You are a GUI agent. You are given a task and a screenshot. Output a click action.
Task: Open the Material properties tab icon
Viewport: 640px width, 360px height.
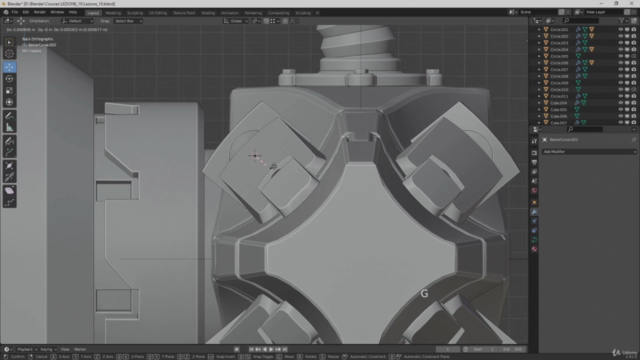[534, 249]
